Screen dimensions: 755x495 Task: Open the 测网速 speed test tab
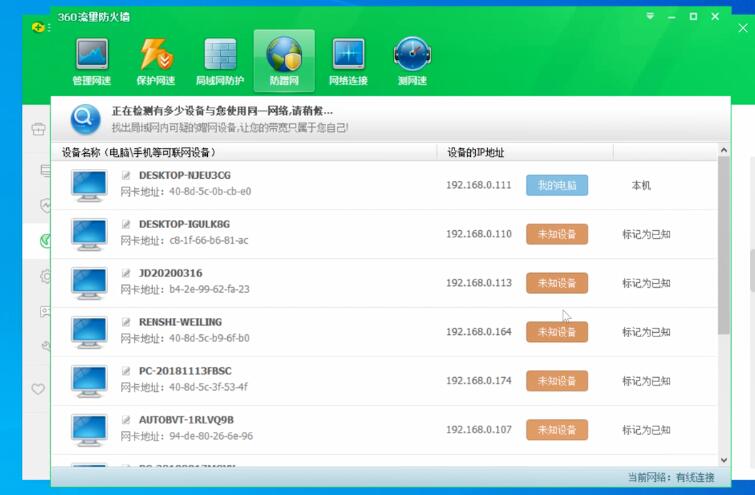tap(412, 61)
